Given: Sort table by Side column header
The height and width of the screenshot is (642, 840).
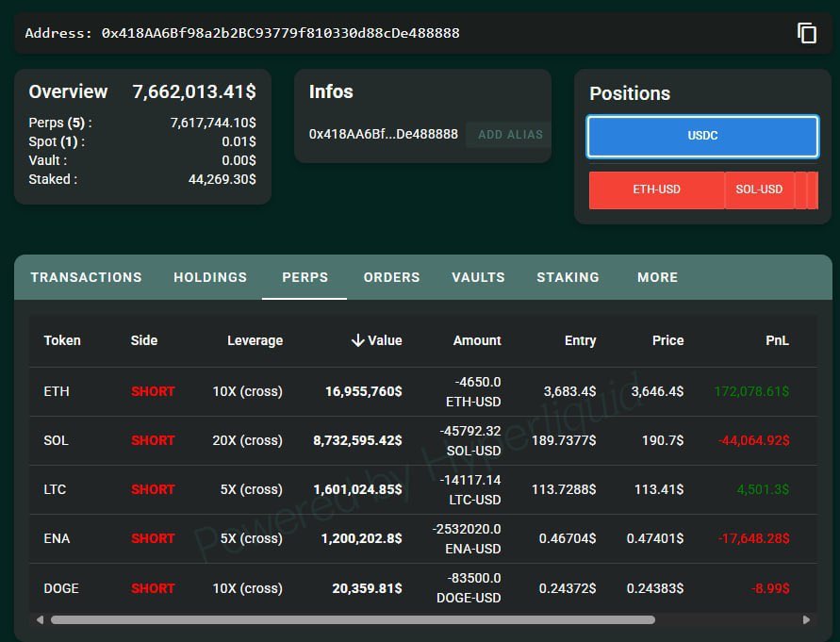Looking at the screenshot, I should 144,340.
